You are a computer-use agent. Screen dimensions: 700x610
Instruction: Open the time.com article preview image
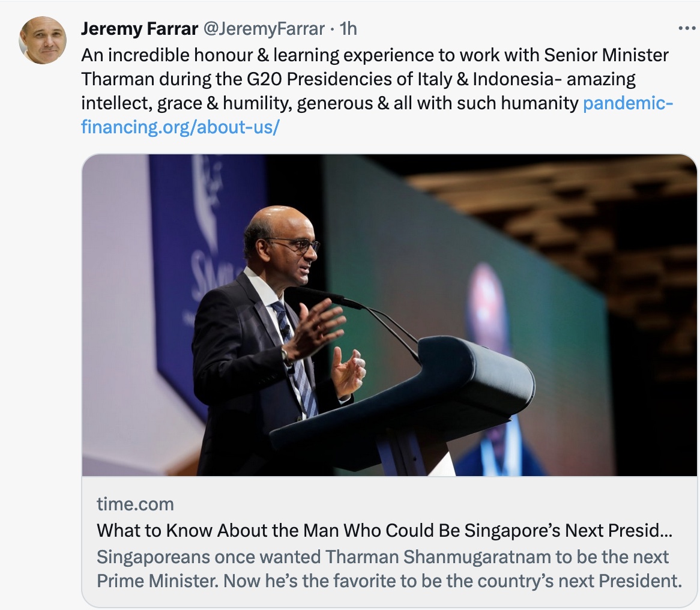tap(389, 315)
